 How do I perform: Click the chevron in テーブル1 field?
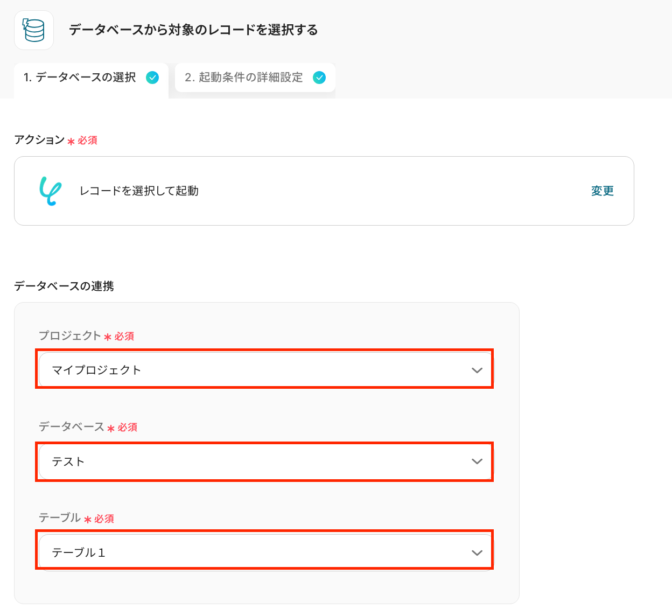[x=477, y=553]
